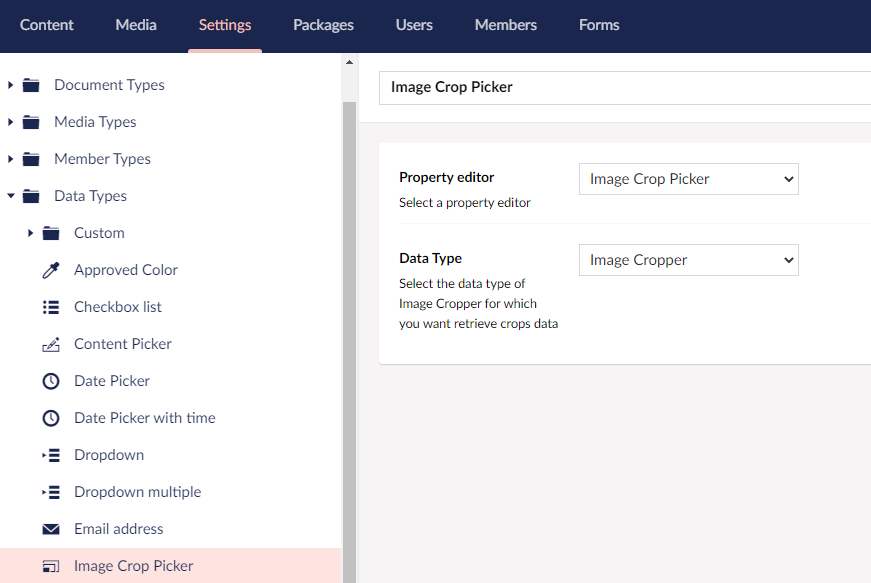Click the Checkbox list bullet icon
Viewport: 871px width, 583px height.
tap(51, 307)
